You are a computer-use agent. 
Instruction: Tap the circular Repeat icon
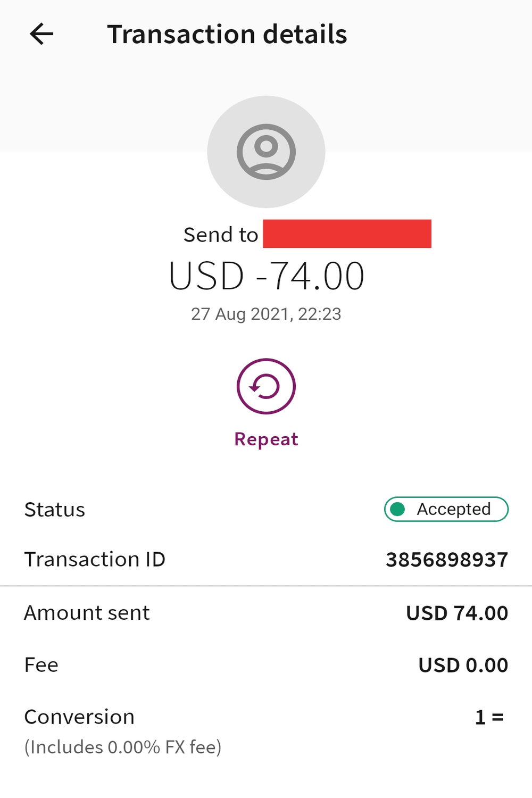click(x=266, y=386)
